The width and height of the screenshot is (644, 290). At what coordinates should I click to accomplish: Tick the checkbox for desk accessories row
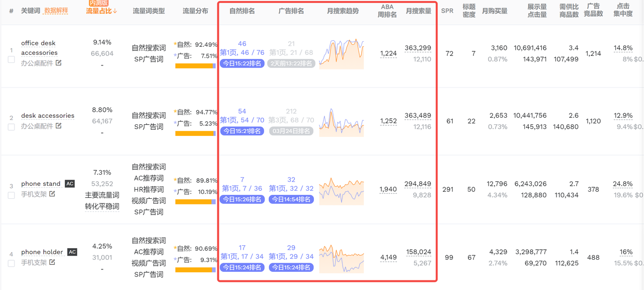pos(11,127)
